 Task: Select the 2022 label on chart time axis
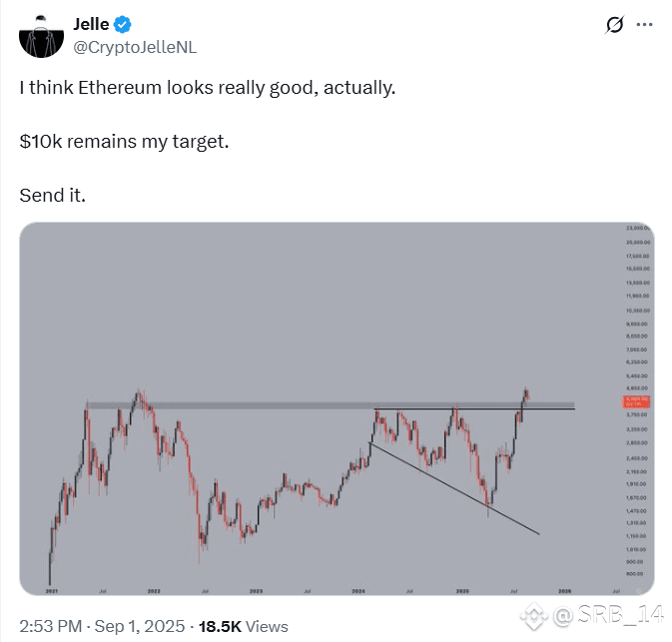(x=154, y=591)
